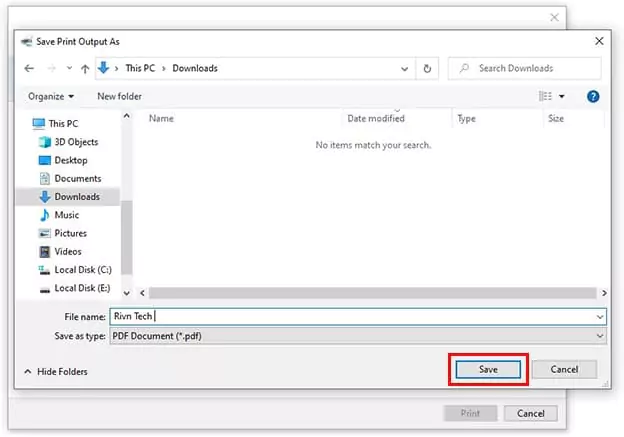The width and height of the screenshot is (624, 437).
Task: Open recent locations dropdown arrow
Action: pyautogui.click(x=67, y=69)
